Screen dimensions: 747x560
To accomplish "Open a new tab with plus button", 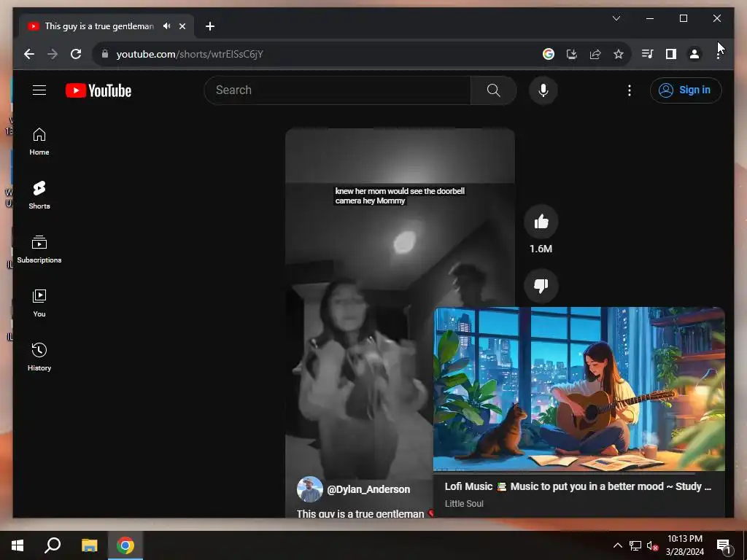I will point(210,26).
